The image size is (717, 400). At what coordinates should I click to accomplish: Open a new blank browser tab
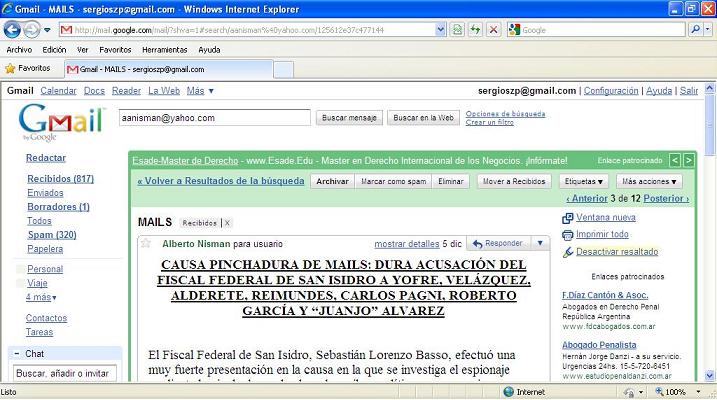(284, 70)
